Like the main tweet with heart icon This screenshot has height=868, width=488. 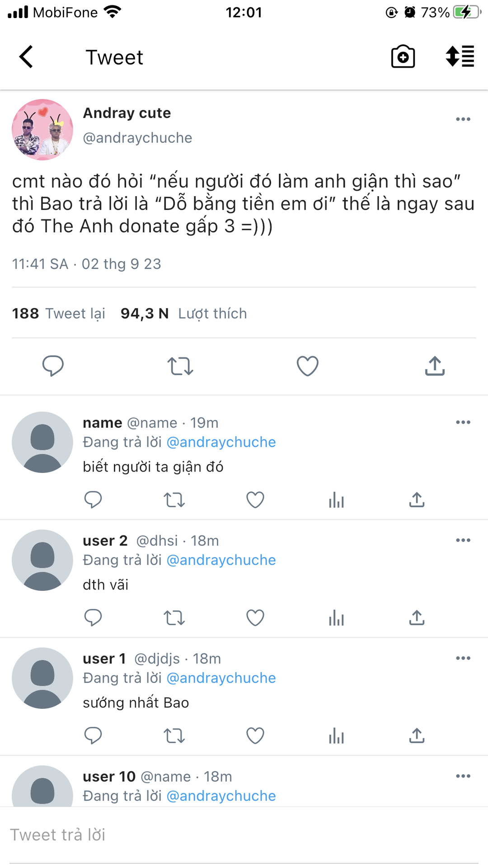(x=307, y=366)
